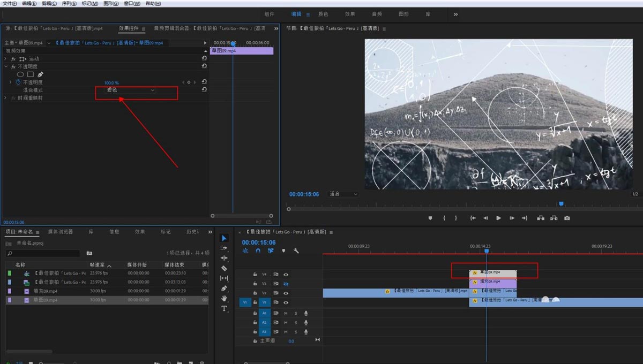Select the Razor tool in the toolbar
The height and width of the screenshot is (364, 643).
[224, 268]
